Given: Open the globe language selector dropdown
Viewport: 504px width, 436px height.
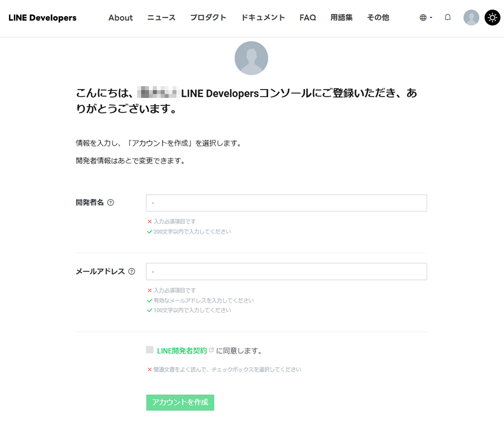Looking at the screenshot, I should coord(426,17).
